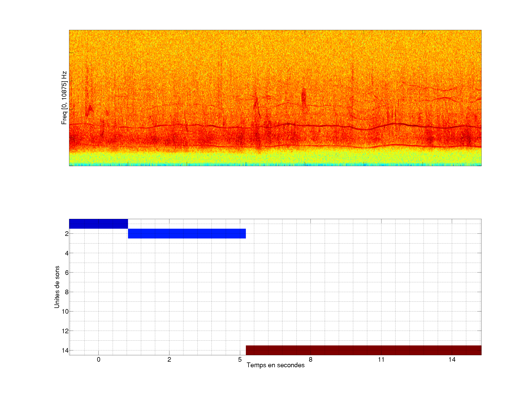532x399 pixels.
Task: Click the 'Unites de sons' axis label
Action: 57,287
